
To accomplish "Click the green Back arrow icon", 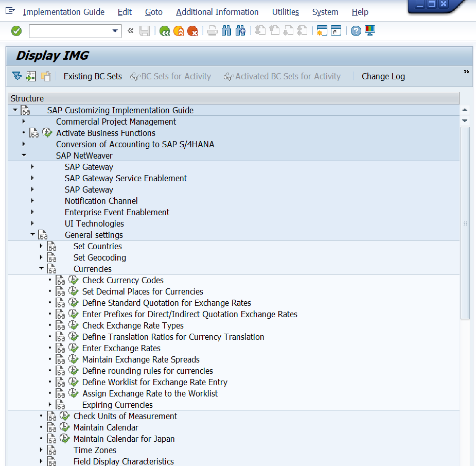I will [x=165, y=31].
